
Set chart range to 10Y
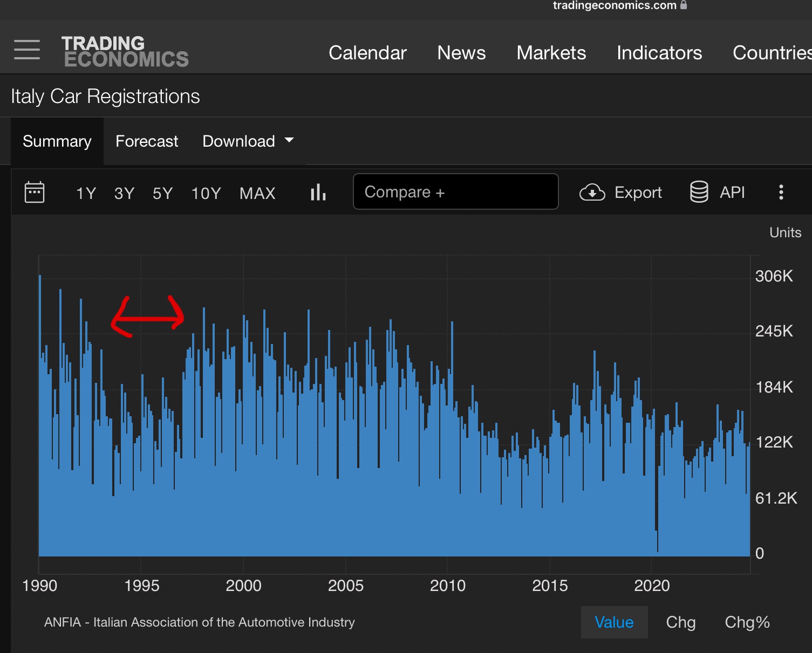click(206, 193)
